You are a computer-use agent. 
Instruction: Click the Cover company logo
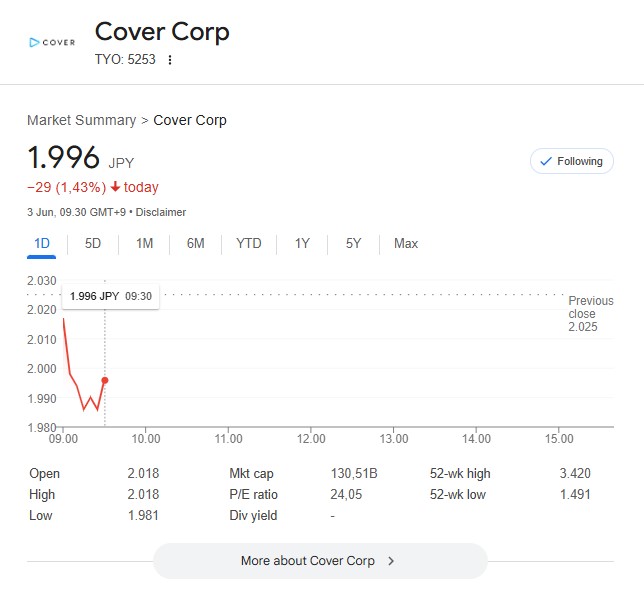(x=52, y=42)
